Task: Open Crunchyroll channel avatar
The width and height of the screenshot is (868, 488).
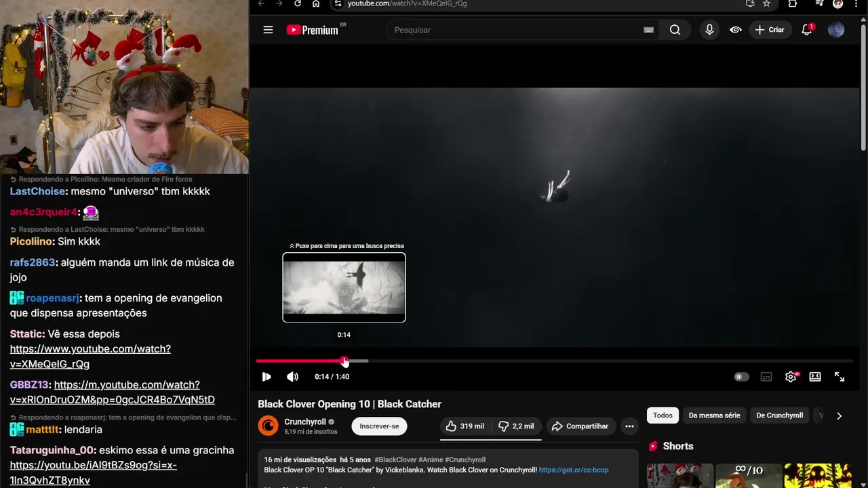Action: point(269,426)
